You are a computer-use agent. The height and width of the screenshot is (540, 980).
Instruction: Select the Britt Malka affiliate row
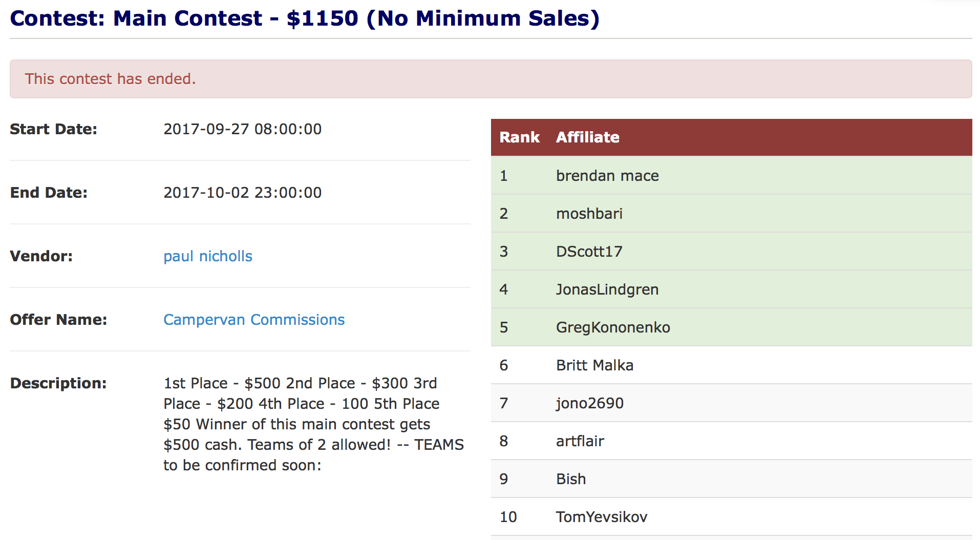click(x=731, y=365)
